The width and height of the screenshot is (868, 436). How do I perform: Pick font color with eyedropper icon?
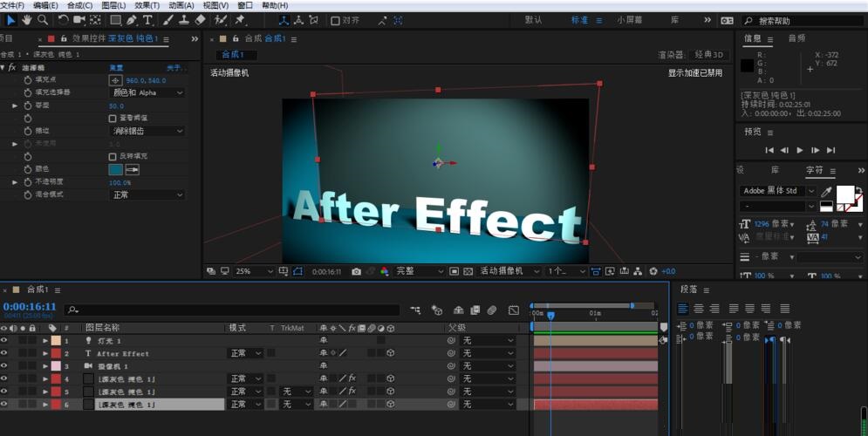point(826,192)
